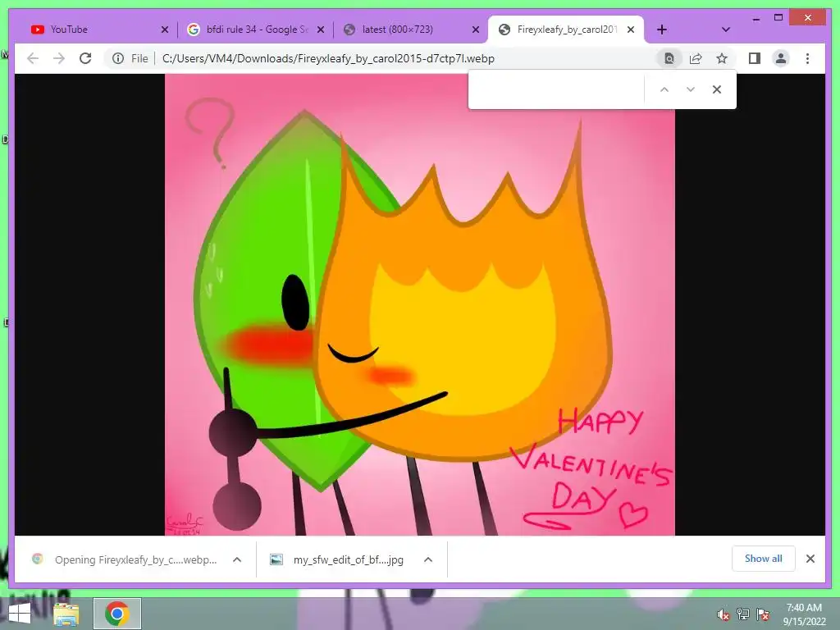Screen dimensions: 840x630
Task: Expand options for my_sfw_edit jpg download
Action: [428, 559]
